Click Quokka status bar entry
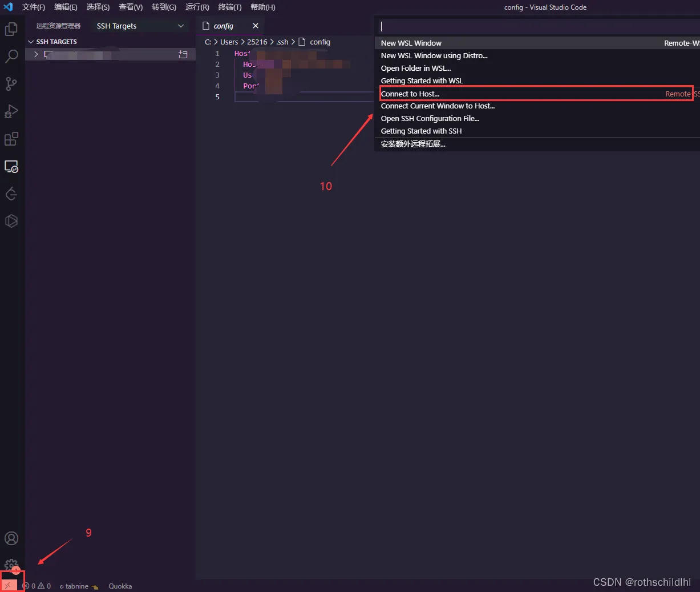The height and width of the screenshot is (592, 700). click(x=120, y=586)
